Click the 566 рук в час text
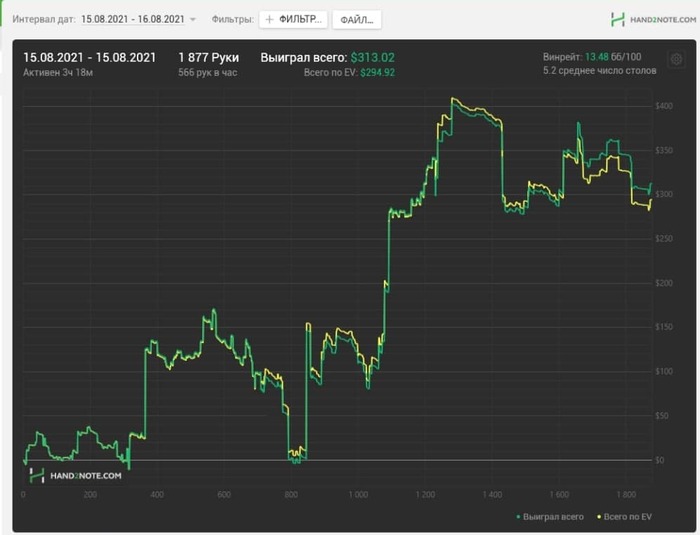This screenshot has width=700, height=535. click(x=208, y=72)
